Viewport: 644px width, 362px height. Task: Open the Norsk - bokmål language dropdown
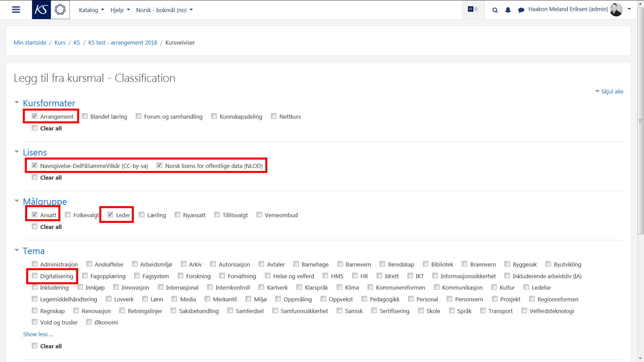164,10
